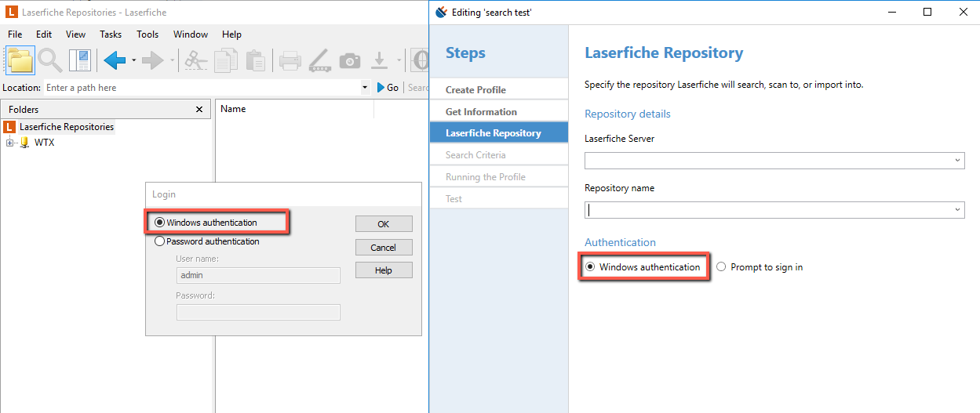Minimize the Editing 'search test' window
The height and width of the screenshot is (413, 980).
point(892,12)
